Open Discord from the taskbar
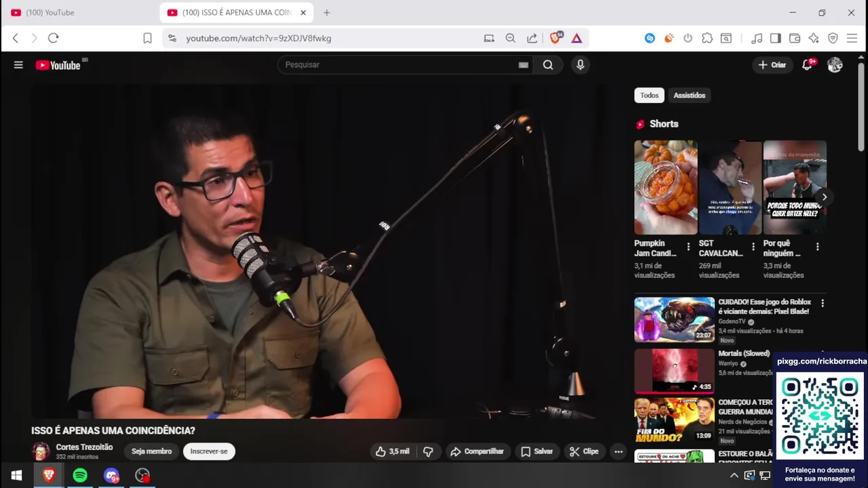 [111, 476]
